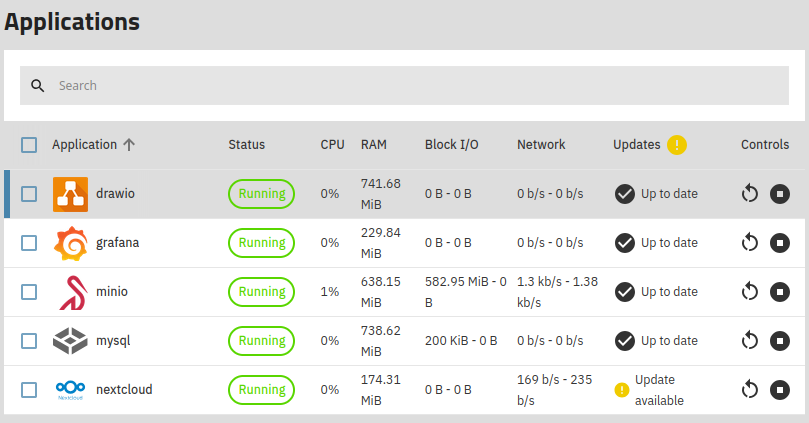Focus the Search input field
Viewport: 809px width, 423px height.
(x=404, y=86)
